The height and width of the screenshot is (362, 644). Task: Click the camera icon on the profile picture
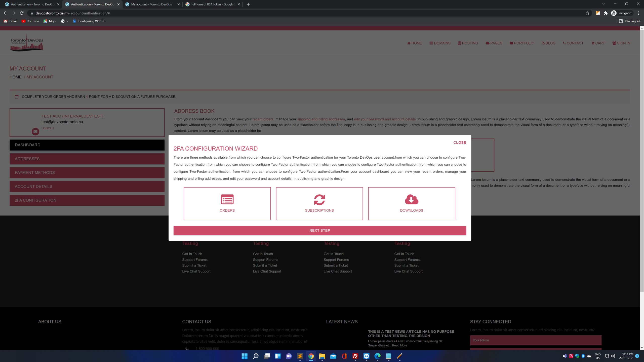click(35, 131)
